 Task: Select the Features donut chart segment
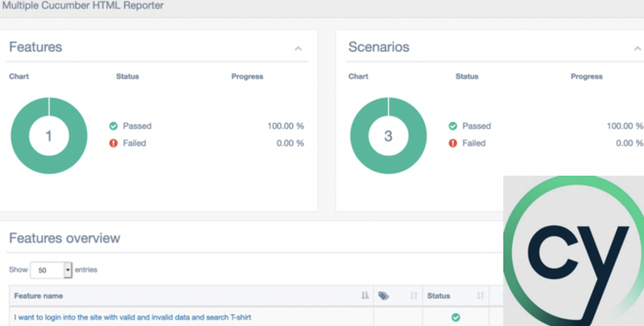49,105
